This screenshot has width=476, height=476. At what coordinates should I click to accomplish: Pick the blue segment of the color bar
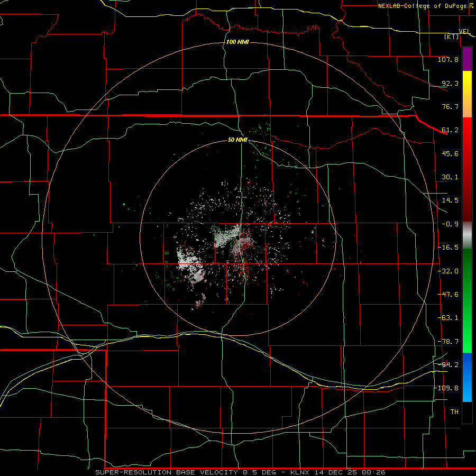point(467,377)
